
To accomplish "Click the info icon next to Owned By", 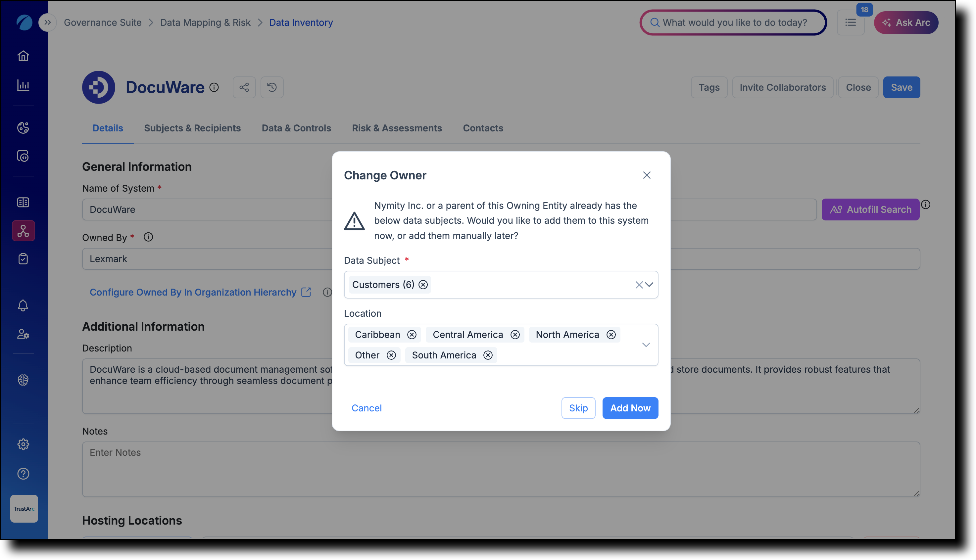I will pos(149,237).
